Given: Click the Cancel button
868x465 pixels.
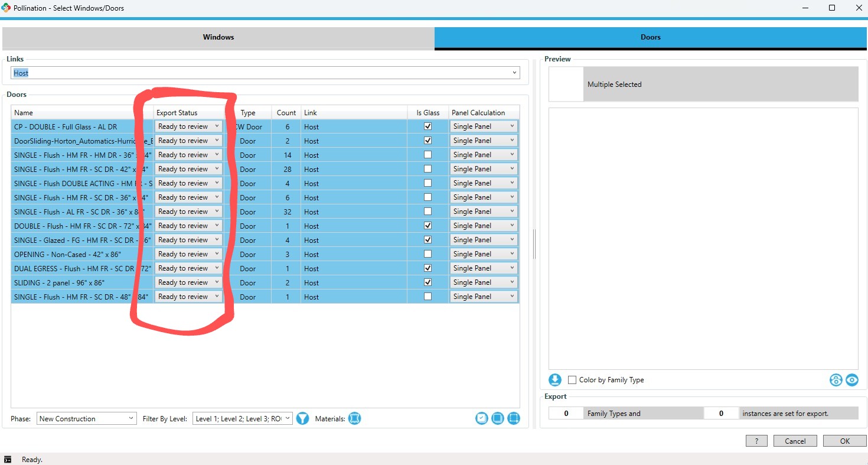Looking at the screenshot, I should [x=795, y=441].
